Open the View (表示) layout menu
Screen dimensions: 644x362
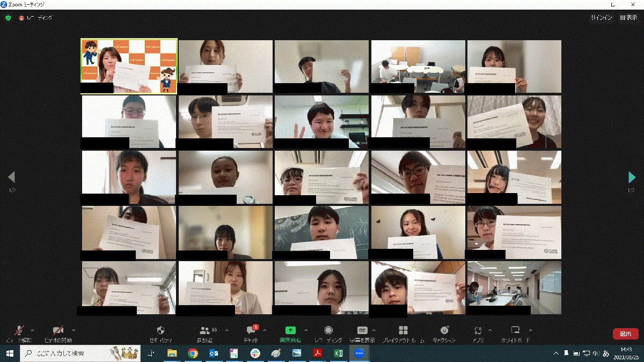tap(628, 18)
